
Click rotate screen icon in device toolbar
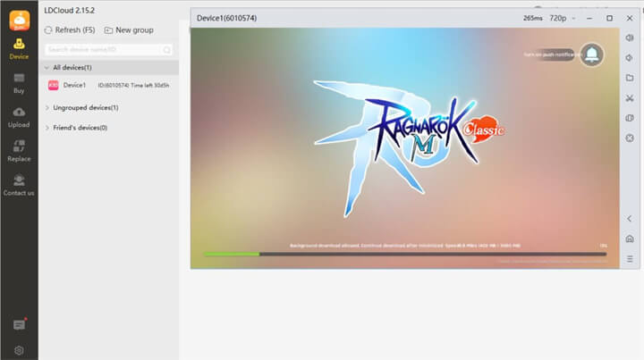click(x=630, y=118)
